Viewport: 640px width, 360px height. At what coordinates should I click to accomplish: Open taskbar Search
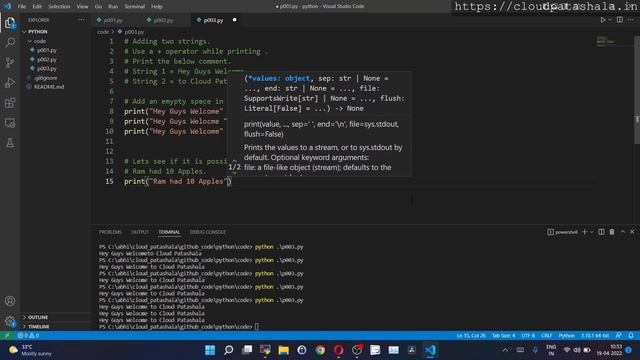pyautogui.click(x=229, y=350)
